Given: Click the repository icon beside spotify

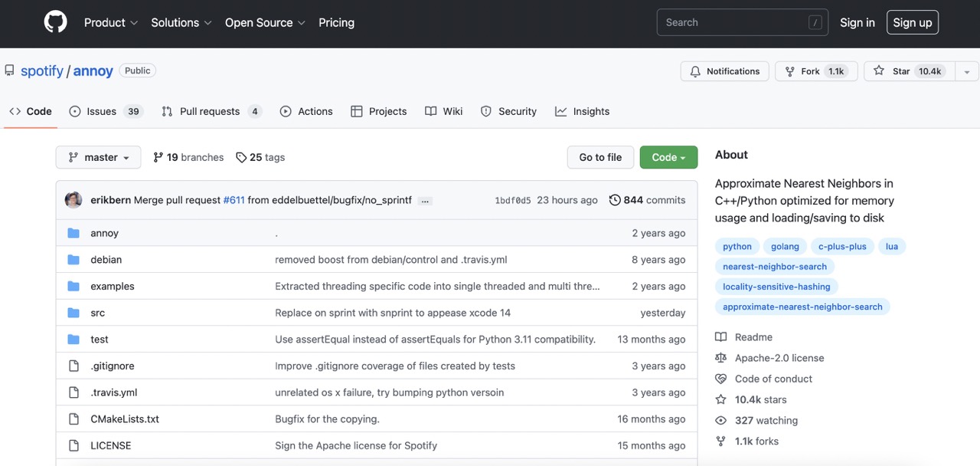Looking at the screenshot, I should 9,71.
